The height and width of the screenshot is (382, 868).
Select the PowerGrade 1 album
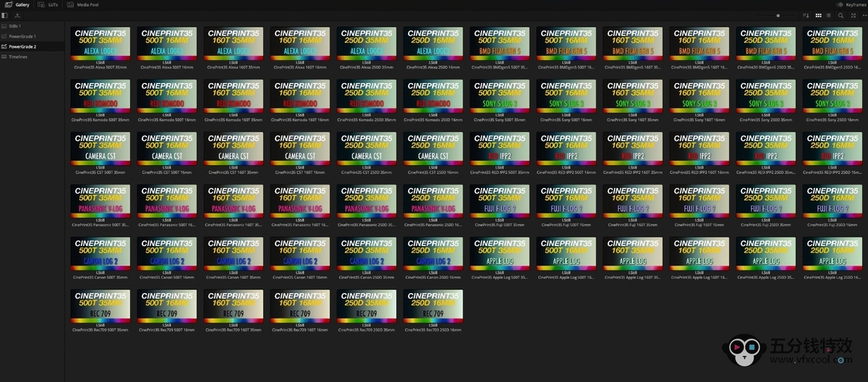click(x=33, y=36)
